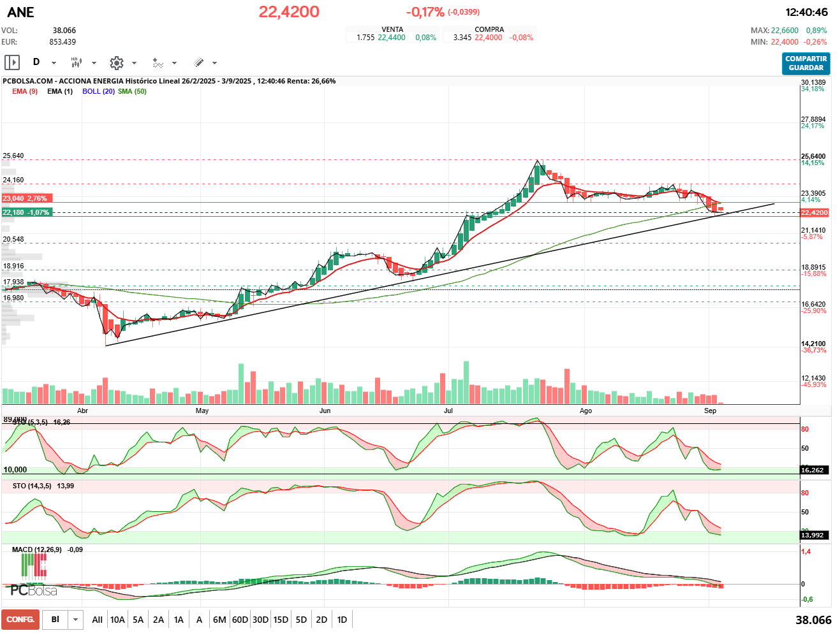840x633 pixels.
Task: Toggle the side panel icon
Action: click(x=12, y=62)
